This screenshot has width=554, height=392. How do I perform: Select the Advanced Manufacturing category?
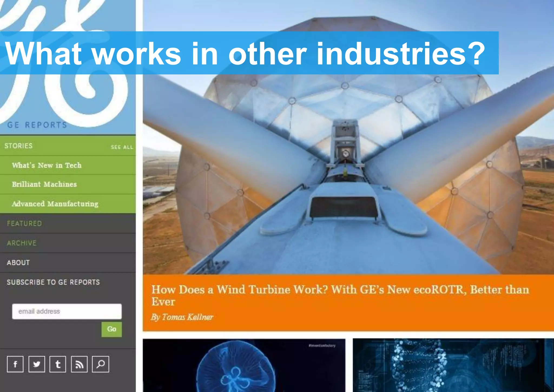point(55,204)
